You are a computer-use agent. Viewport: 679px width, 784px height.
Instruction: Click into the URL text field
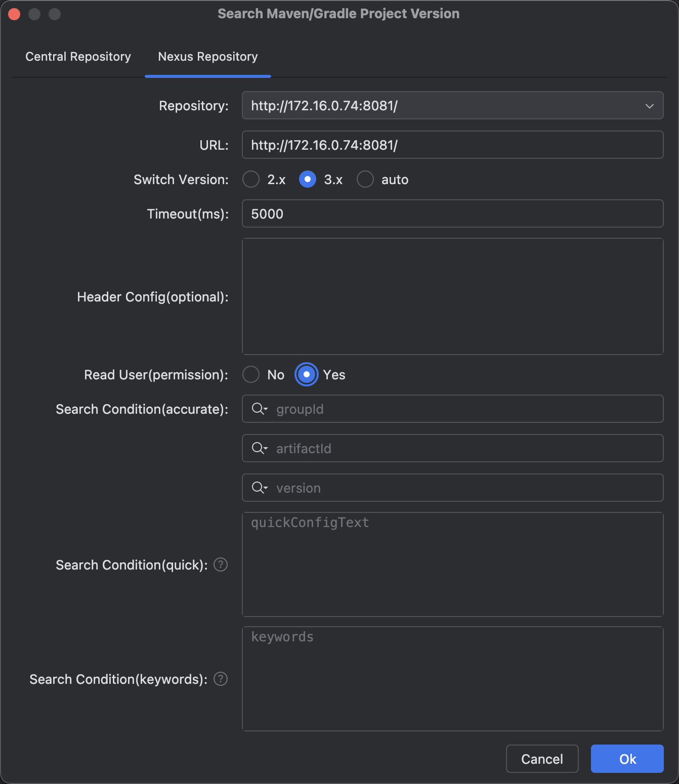point(452,145)
